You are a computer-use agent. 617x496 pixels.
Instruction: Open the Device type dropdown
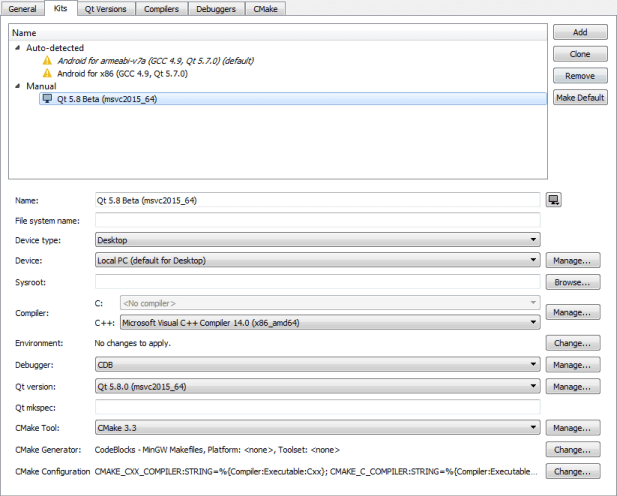pos(318,240)
